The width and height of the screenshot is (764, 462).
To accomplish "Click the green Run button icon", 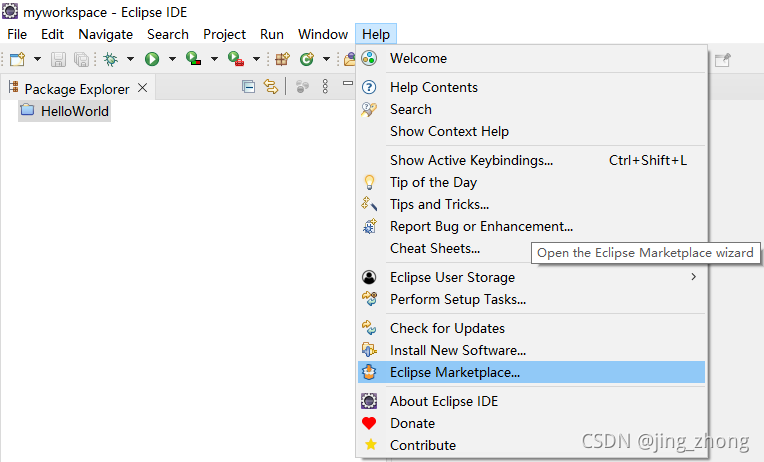I will tap(152, 59).
